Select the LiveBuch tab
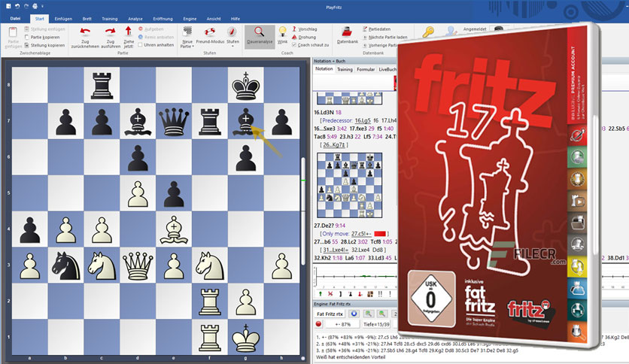This screenshot has width=629, height=364. [x=387, y=69]
